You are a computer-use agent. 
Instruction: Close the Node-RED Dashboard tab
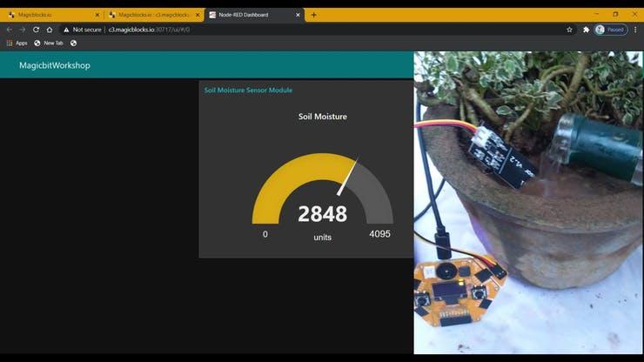(x=299, y=15)
